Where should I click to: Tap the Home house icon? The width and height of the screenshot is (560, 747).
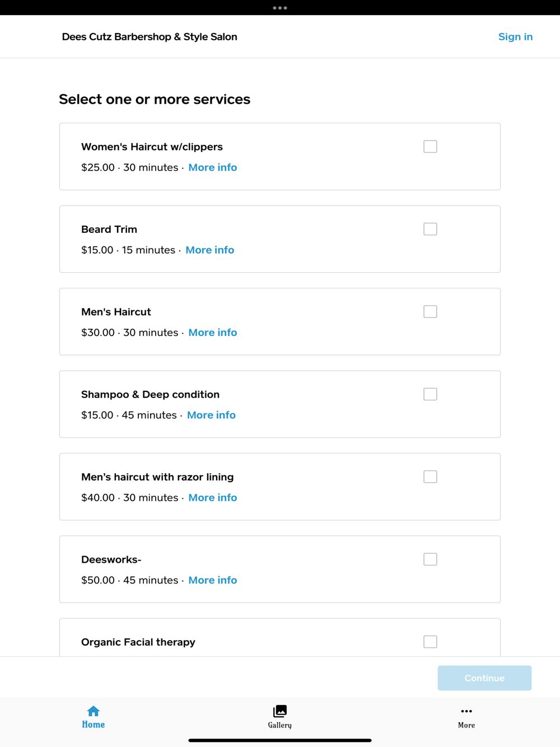pos(93,711)
